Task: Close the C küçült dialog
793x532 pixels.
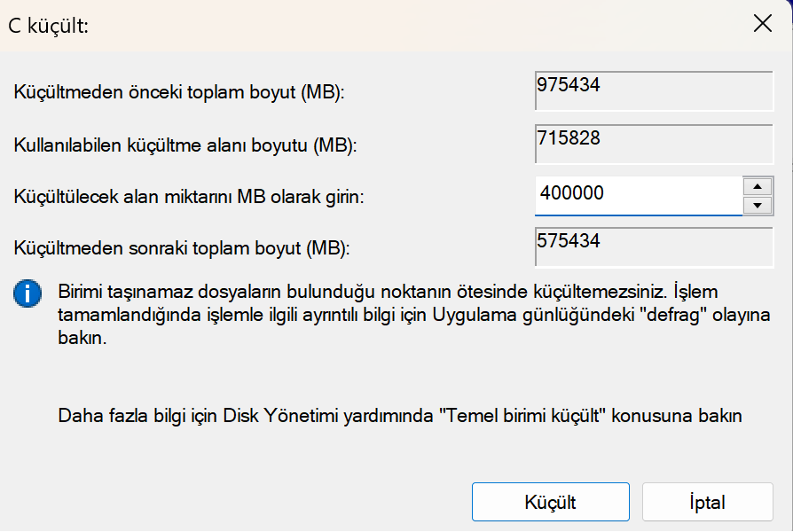Action: pyautogui.click(x=762, y=24)
